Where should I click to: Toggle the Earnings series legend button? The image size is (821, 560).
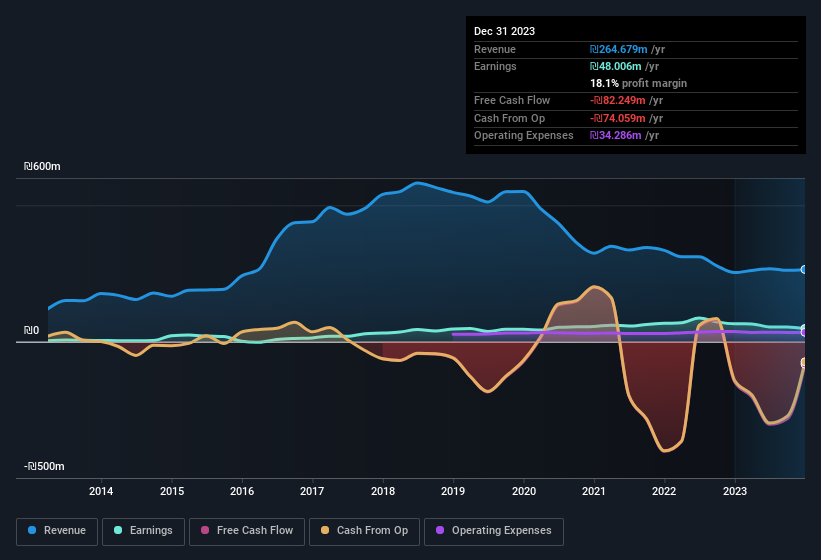pos(143,531)
